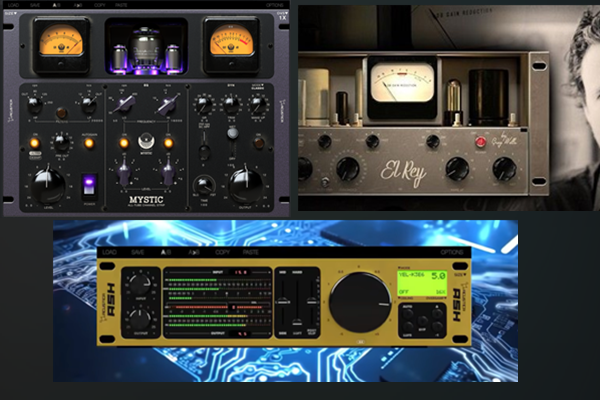Image resolution: width=600 pixels, height=400 pixels.
Task: Toggle the filters enable button in Mystic
Action: [61, 113]
